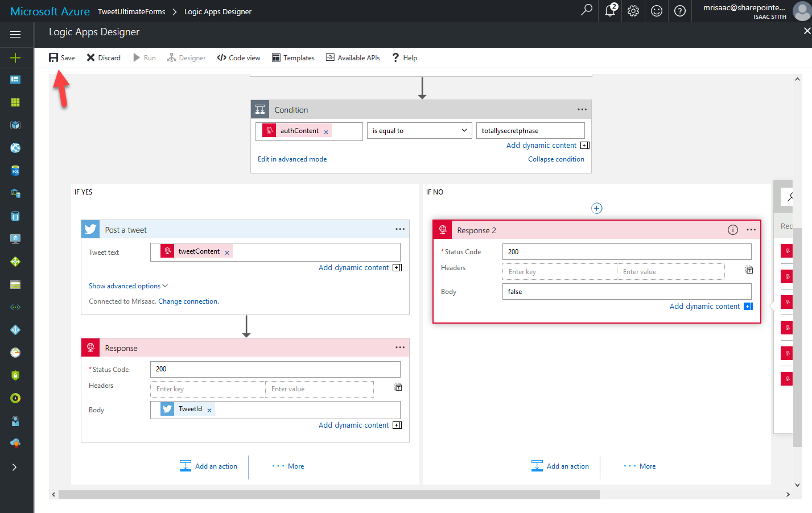Click the green plus New resource icon
812x513 pixels.
(x=15, y=57)
